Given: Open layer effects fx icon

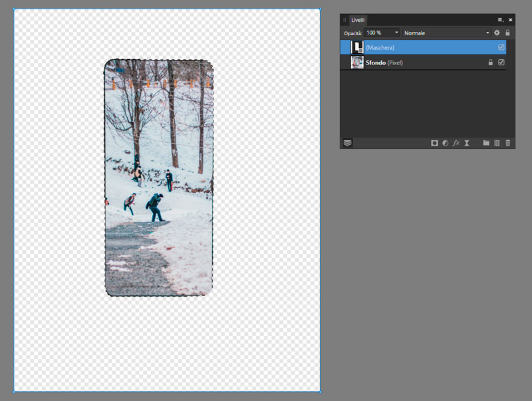Looking at the screenshot, I should 456,143.
